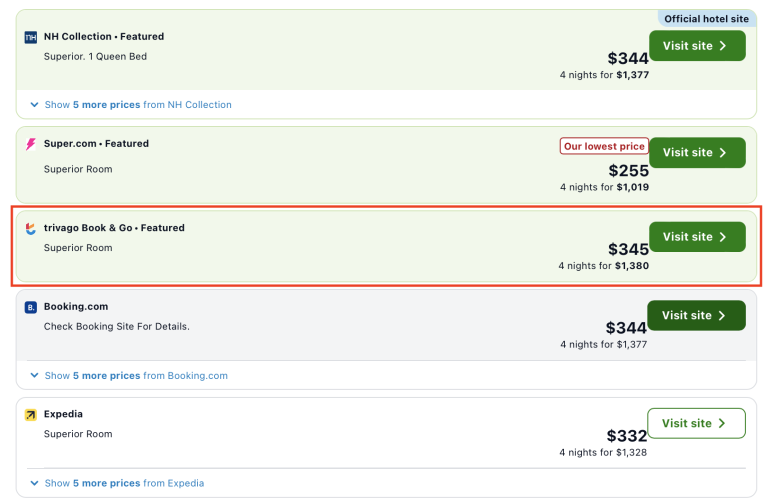Screen dimensions: 770x504
Task: Click the NH Collection logo icon
Action: click(30, 37)
